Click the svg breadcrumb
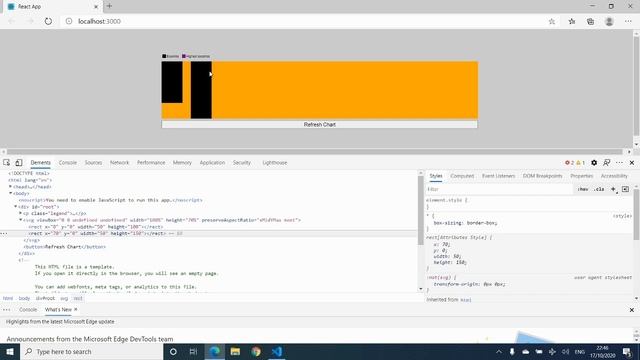Viewport: 640px width, 360px height. pos(64,298)
